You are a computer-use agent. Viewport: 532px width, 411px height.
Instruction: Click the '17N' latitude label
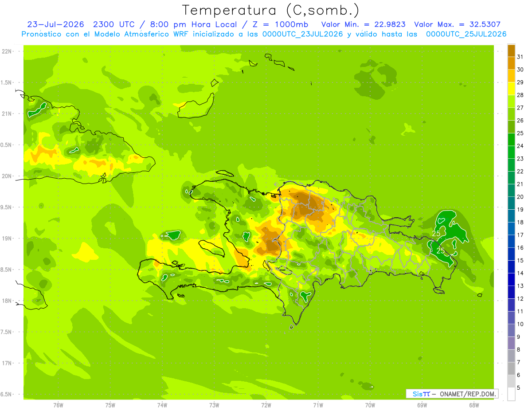(7, 363)
